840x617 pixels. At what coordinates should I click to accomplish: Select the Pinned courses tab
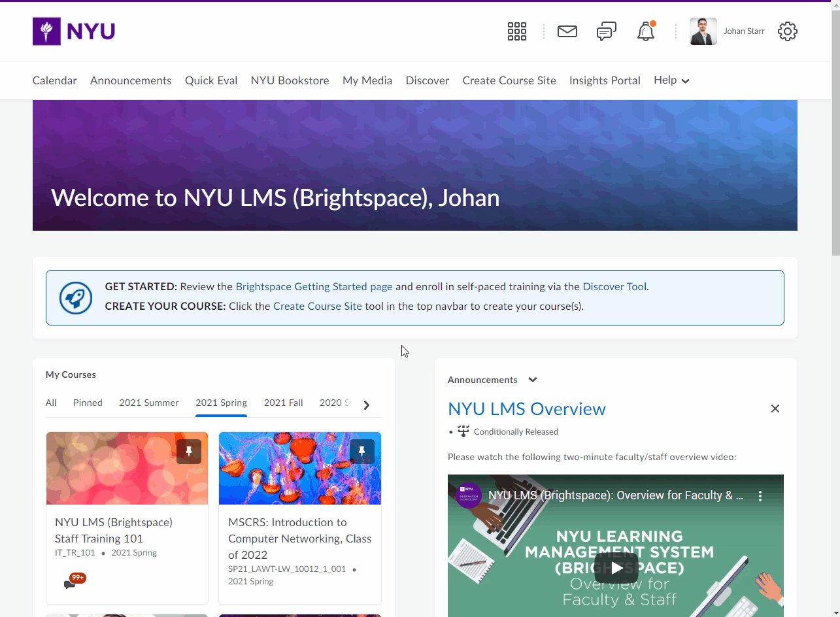pyautogui.click(x=88, y=403)
